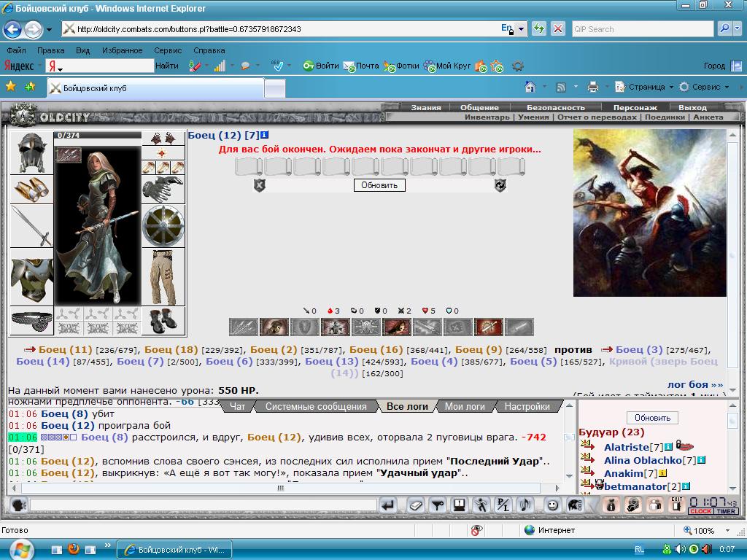Open the search provider dropdown arrow
Screen dimensions: 747x560
pos(737,29)
